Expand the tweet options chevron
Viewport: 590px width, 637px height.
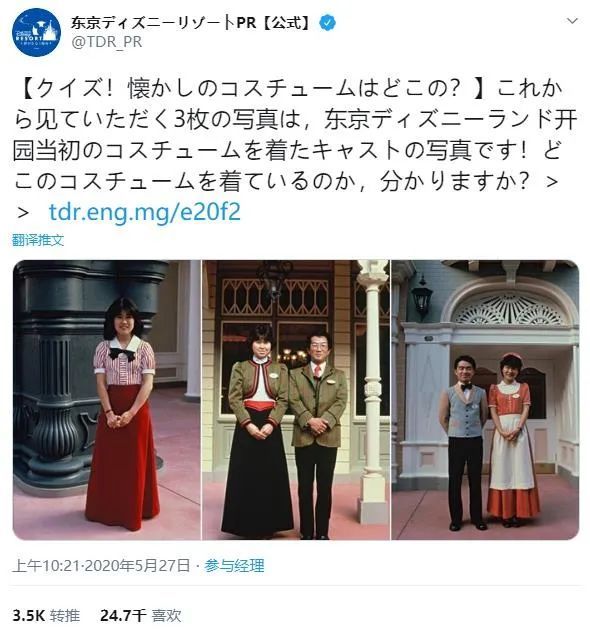pos(572,21)
